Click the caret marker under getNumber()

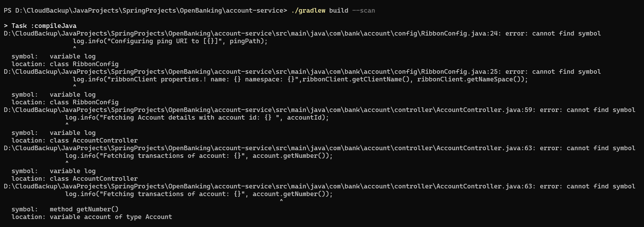tap(281, 201)
